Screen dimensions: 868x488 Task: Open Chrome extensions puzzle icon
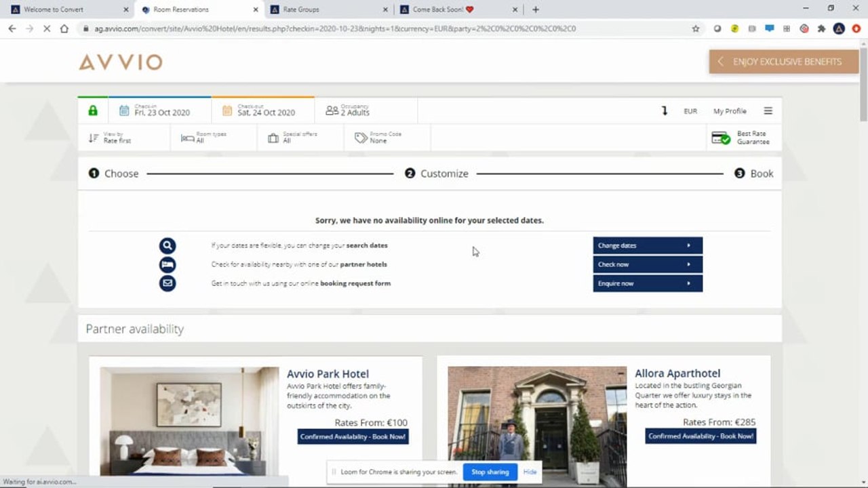(822, 28)
